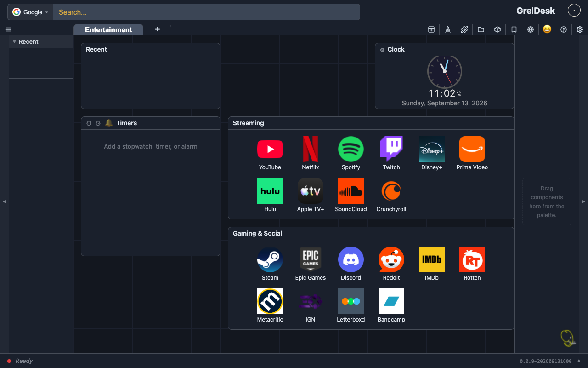Click the globe toolbar icon
Image resolution: width=588 pixels, height=368 pixels.
(x=531, y=29)
